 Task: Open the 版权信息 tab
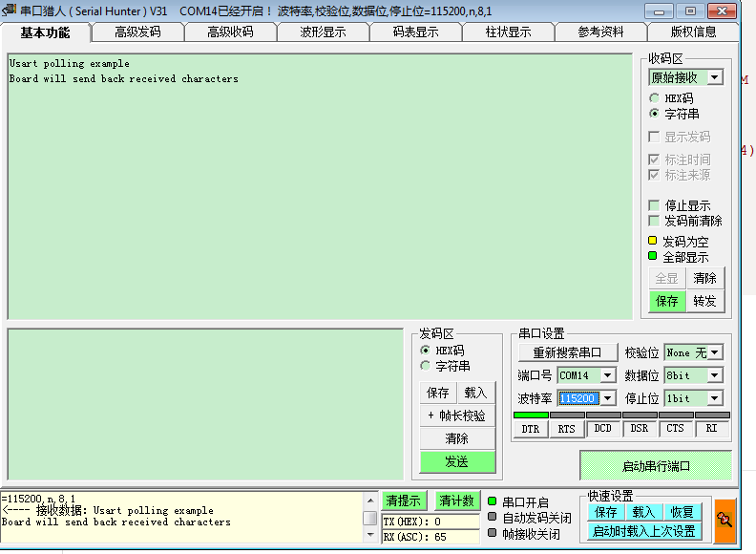click(x=693, y=32)
